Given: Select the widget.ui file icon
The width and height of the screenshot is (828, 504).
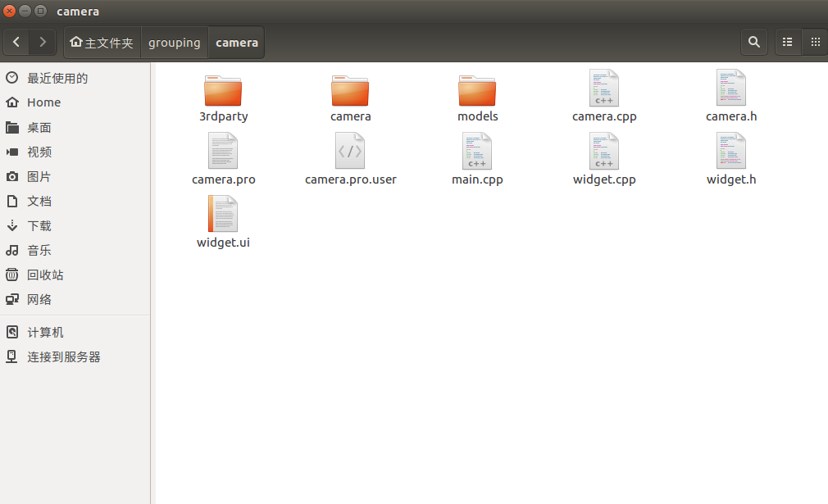Looking at the screenshot, I should [223, 214].
